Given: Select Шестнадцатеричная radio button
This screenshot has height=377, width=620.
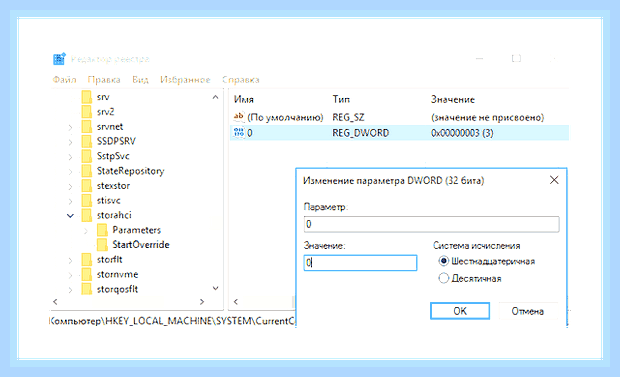Looking at the screenshot, I should (444, 261).
